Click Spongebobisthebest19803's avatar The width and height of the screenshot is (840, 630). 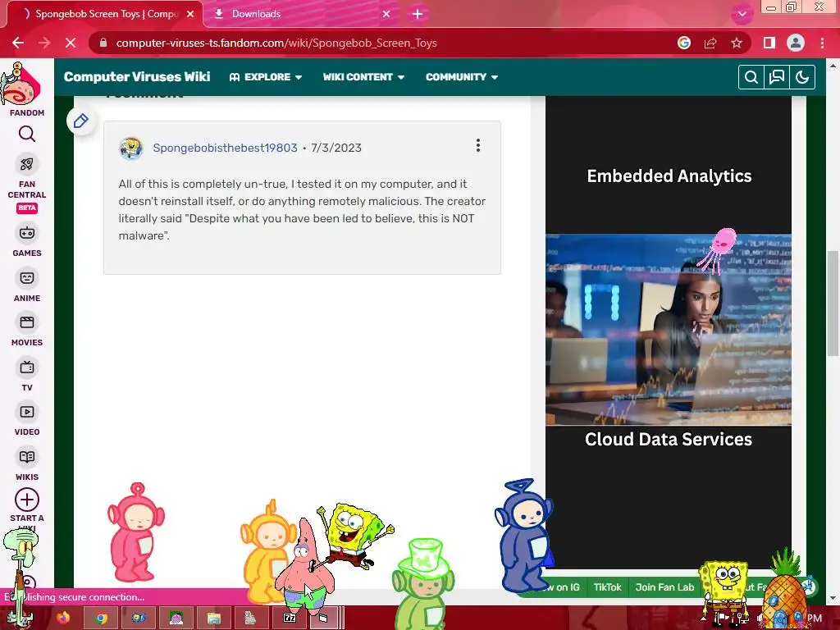[x=130, y=148]
